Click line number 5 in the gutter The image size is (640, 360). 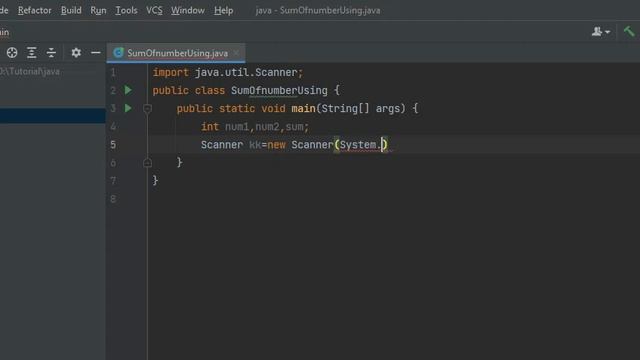click(113, 145)
